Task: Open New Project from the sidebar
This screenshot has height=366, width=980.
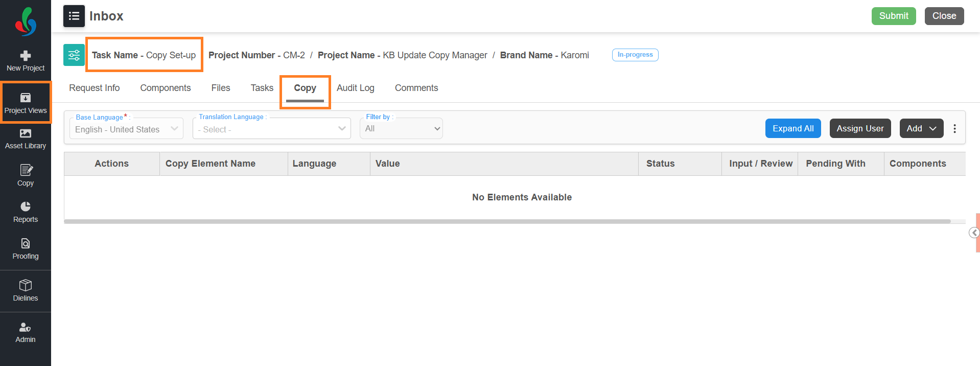Action: pyautogui.click(x=26, y=61)
